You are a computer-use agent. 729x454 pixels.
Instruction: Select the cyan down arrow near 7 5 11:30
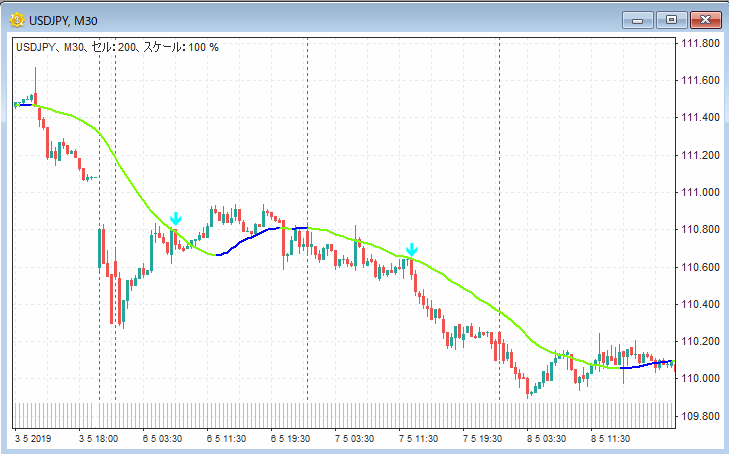click(x=411, y=249)
